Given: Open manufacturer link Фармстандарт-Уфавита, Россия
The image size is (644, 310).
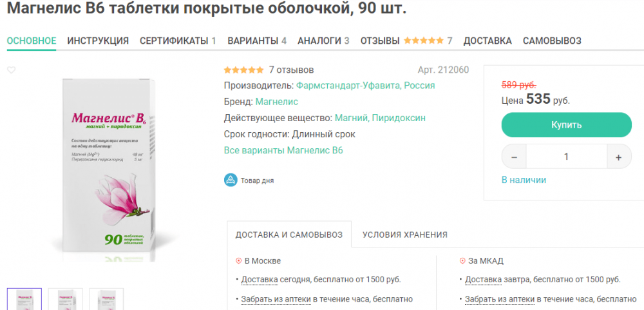Looking at the screenshot, I should (366, 85).
